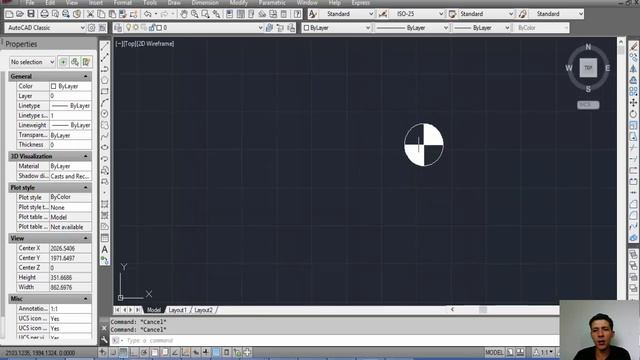
Task: Click the horizontal scrollbar below drawing
Action: coord(505,310)
